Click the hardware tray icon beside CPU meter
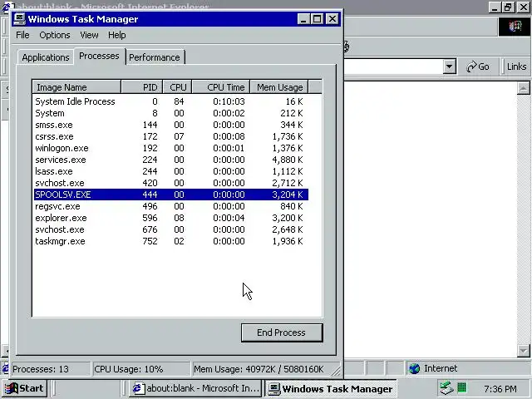Screen dimensions: 532x399 (446, 388)
